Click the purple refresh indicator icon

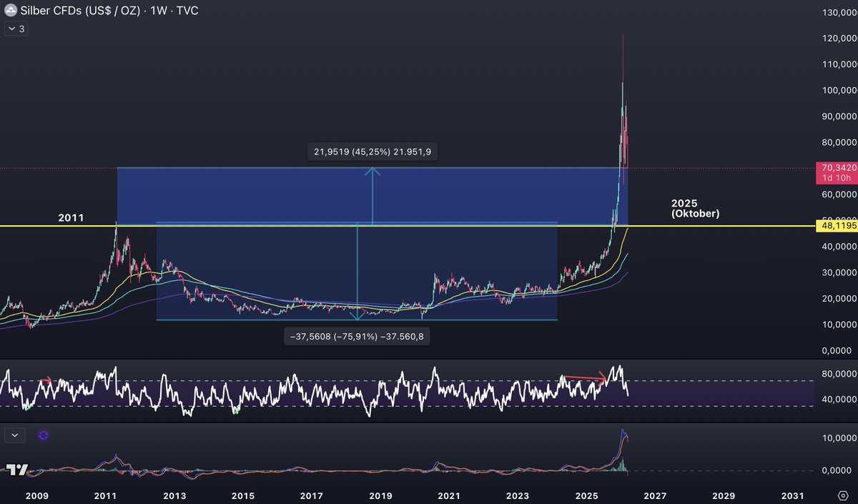43,435
